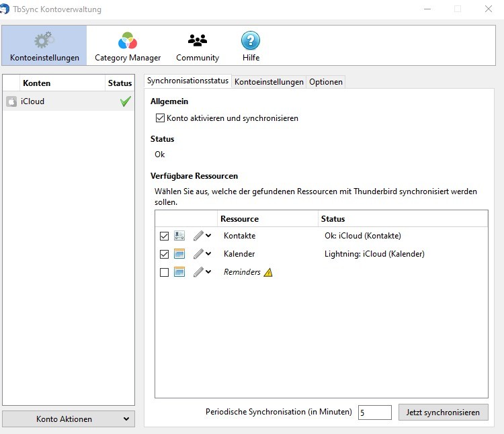Open the Community section
This screenshot has height=434, width=504.
[198, 46]
